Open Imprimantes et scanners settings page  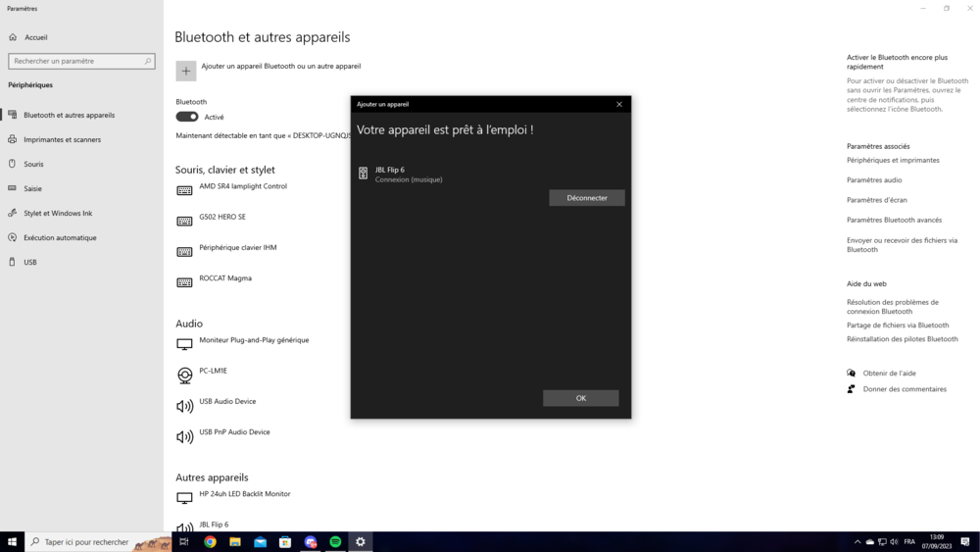pyautogui.click(x=62, y=139)
